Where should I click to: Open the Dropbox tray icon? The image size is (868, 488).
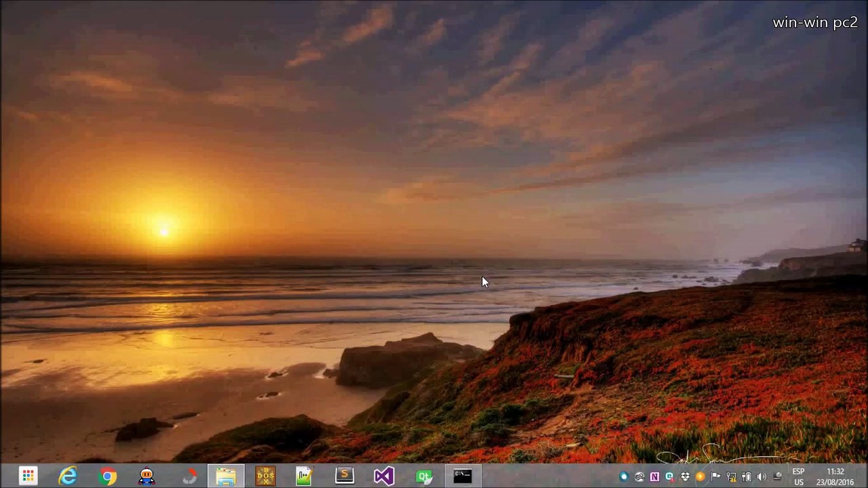[685, 477]
